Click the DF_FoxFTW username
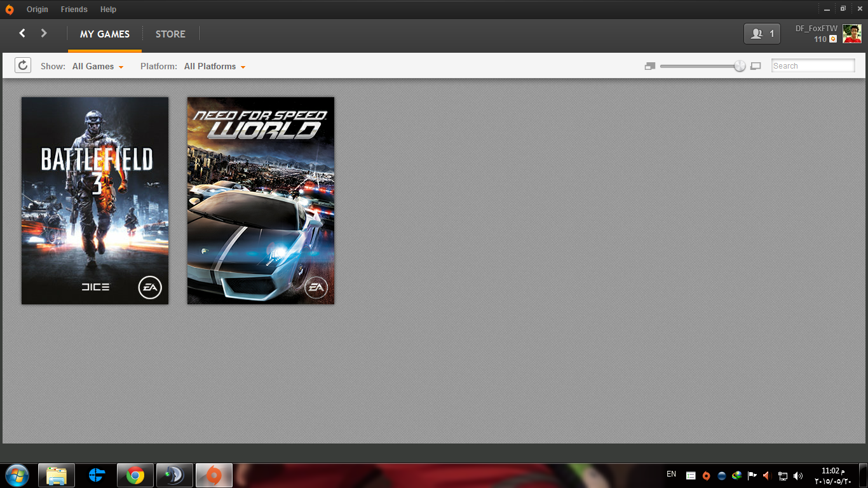This screenshot has width=868, height=488. pos(817,29)
